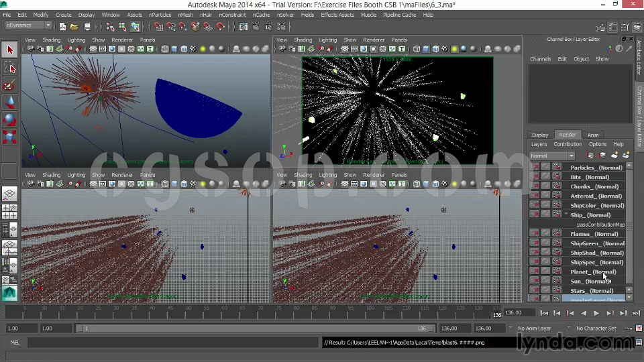
Task: Open the Render View window icon
Action: tap(243, 27)
